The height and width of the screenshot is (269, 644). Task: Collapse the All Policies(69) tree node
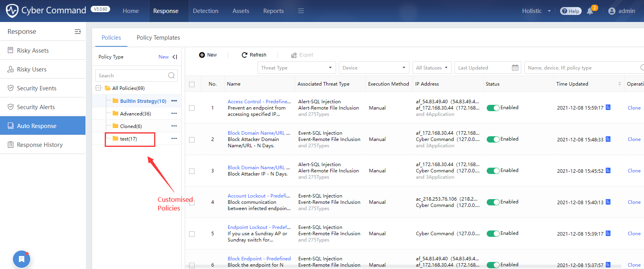point(98,88)
